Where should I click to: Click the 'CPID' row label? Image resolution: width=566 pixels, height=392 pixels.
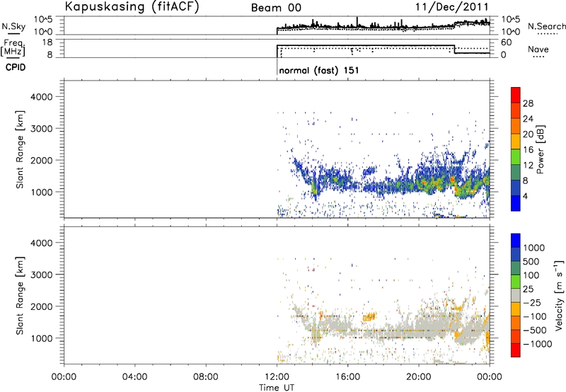(16, 67)
